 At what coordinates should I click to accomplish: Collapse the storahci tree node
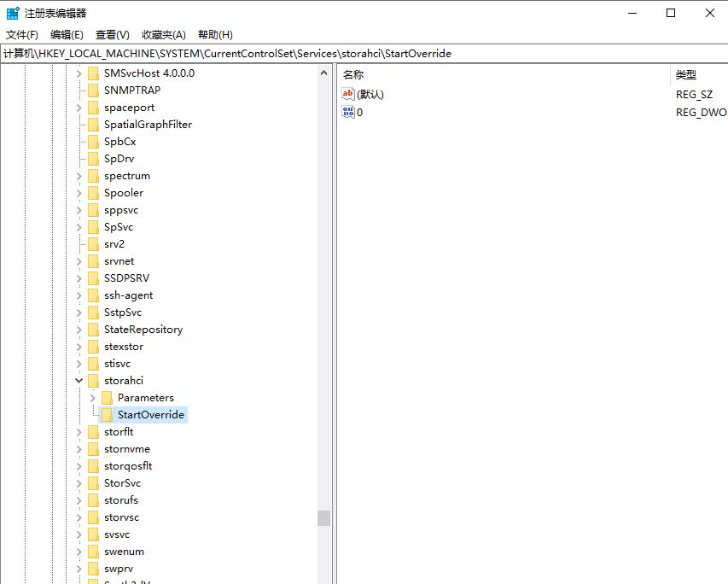pyautogui.click(x=79, y=380)
